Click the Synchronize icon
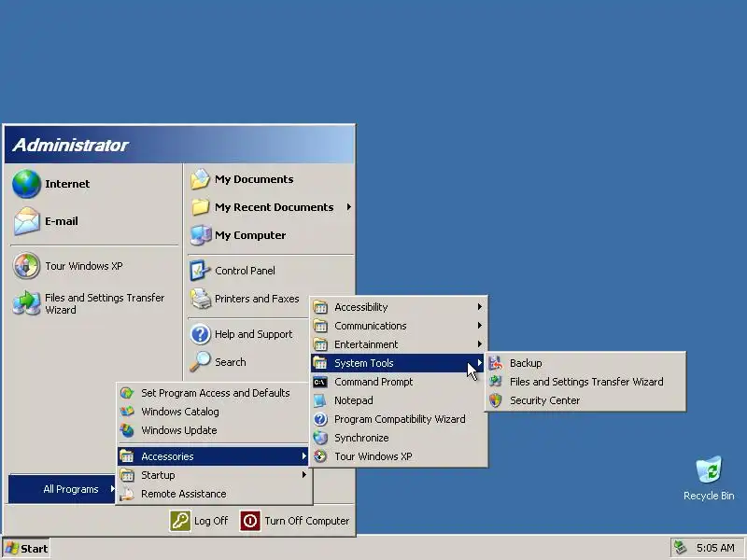 pyautogui.click(x=320, y=438)
